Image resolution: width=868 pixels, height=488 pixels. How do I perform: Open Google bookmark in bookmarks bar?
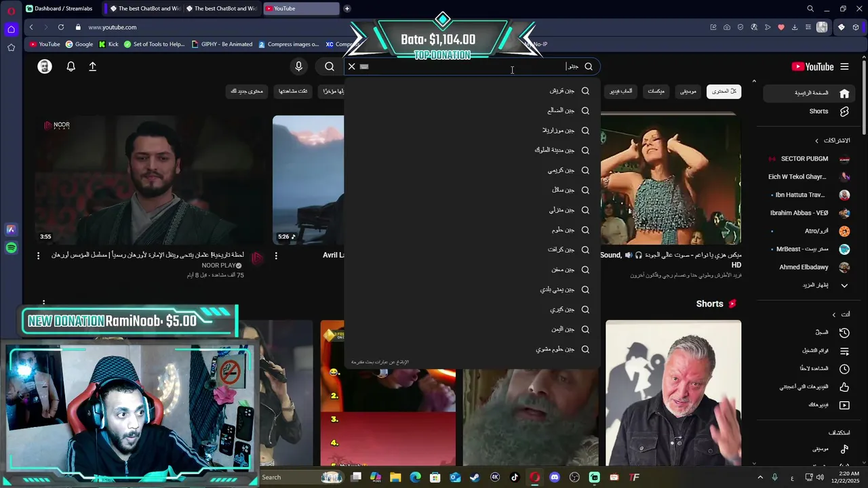(x=79, y=44)
